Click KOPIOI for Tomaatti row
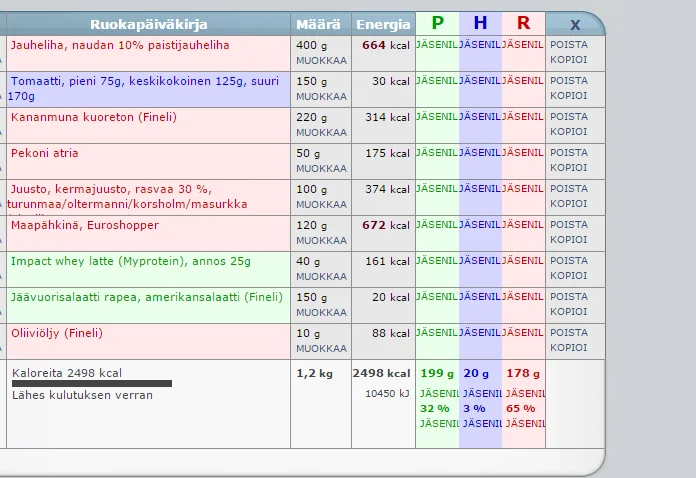The width and height of the screenshot is (696, 478). pyautogui.click(x=569, y=96)
